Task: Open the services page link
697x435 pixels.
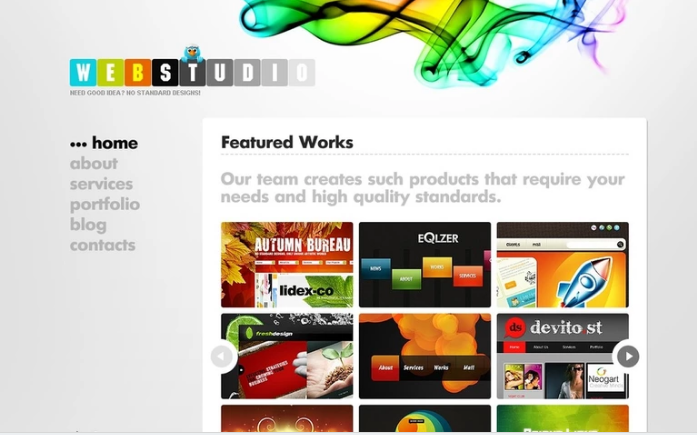Action: [x=101, y=184]
